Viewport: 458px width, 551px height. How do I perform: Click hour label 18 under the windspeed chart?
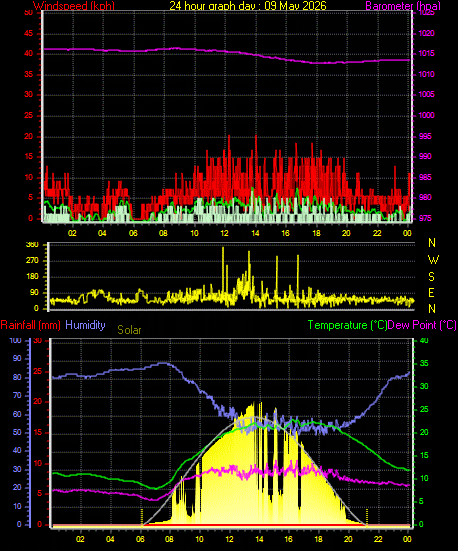pyautogui.click(x=316, y=233)
